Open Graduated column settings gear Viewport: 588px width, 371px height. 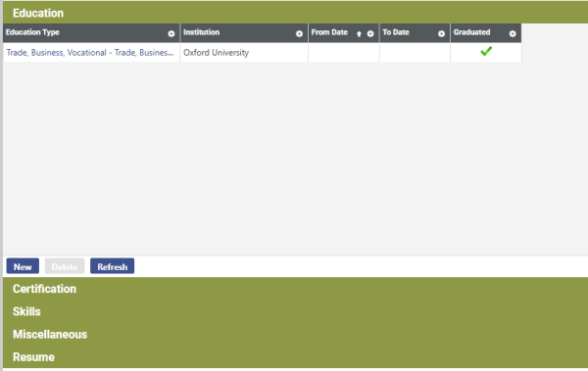[513, 33]
